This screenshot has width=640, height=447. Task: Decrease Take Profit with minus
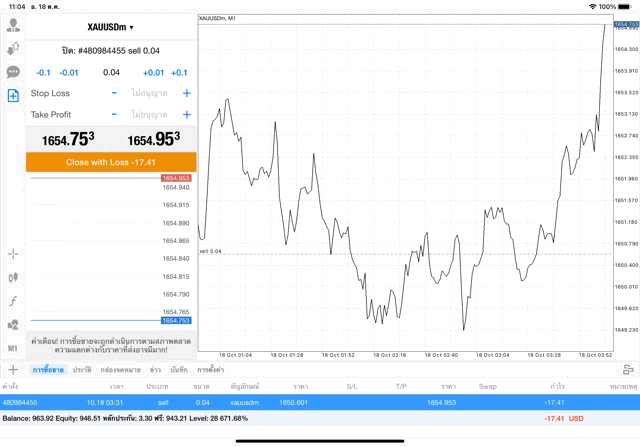114,114
